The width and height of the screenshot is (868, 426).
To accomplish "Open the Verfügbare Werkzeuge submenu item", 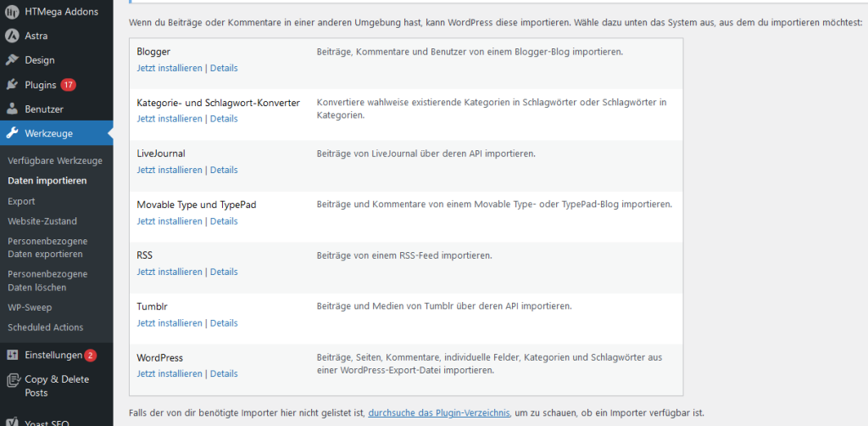I will [55, 160].
